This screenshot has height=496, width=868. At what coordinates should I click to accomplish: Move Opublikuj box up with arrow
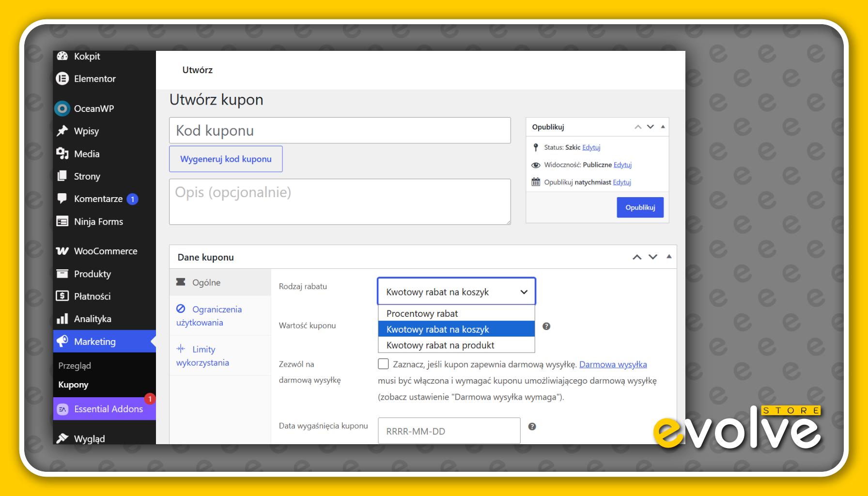coord(638,127)
